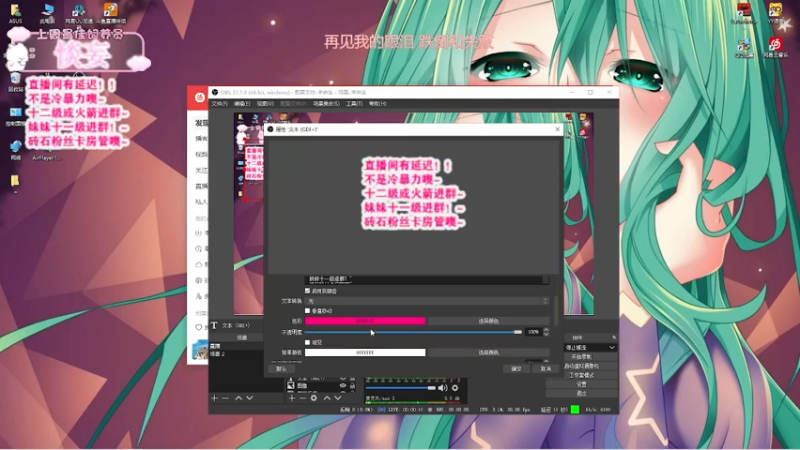
Task: Remove the scene with the minus icon
Action: click(x=226, y=398)
